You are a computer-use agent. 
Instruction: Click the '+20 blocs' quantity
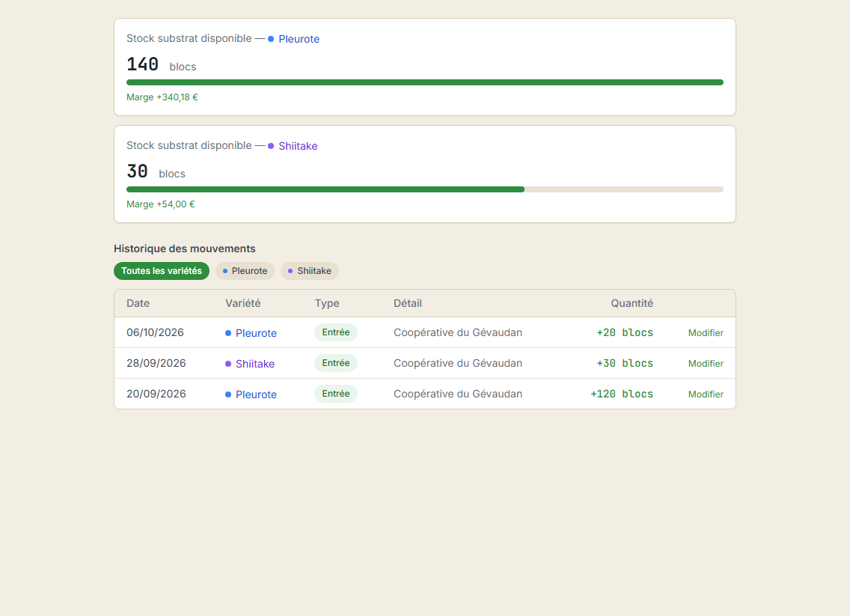tap(625, 332)
